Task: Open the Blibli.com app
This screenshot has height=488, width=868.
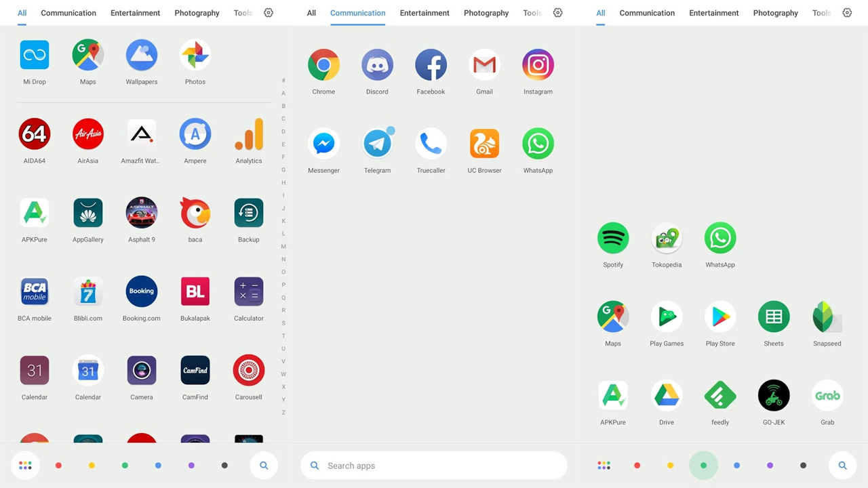Action: 88,291
